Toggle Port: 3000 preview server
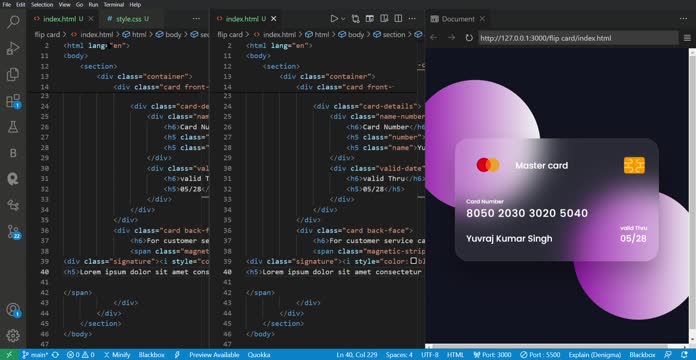696x360 pixels. pos(492,355)
